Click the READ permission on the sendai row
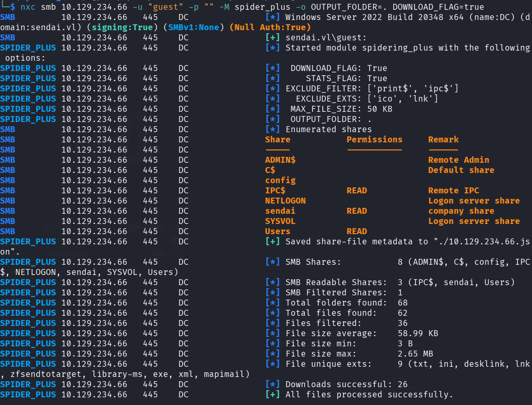Screen dimensions: 532x405 point(357,211)
